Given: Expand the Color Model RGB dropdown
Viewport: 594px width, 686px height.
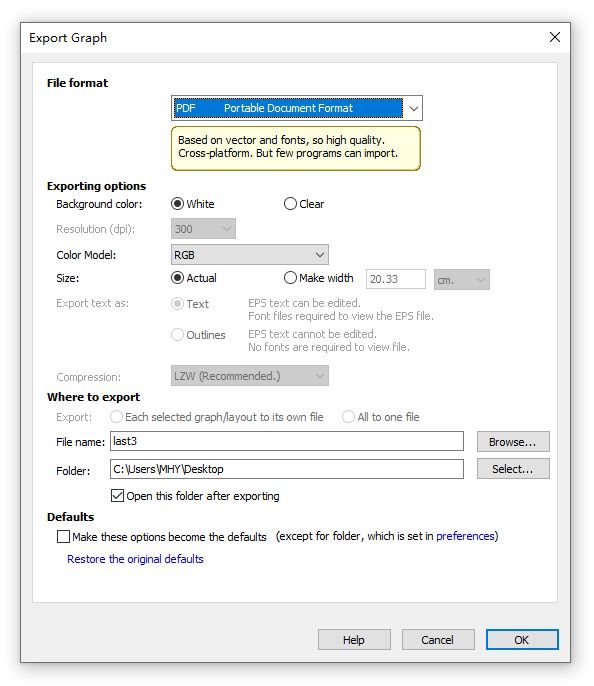Looking at the screenshot, I should 250,255.
